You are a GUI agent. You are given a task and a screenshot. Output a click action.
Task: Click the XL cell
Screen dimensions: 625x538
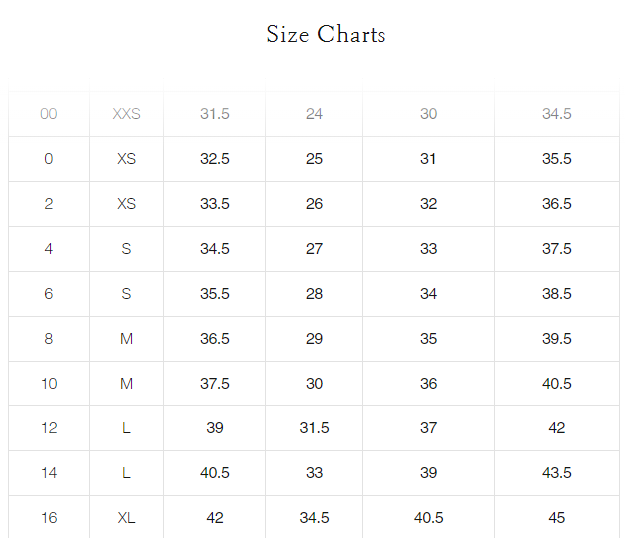coord(127,518)
